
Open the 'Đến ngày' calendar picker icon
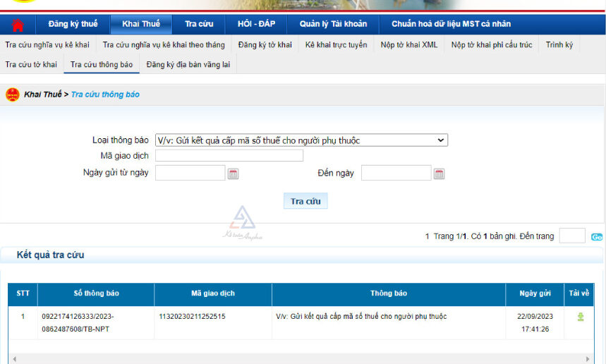click(439, 174)
